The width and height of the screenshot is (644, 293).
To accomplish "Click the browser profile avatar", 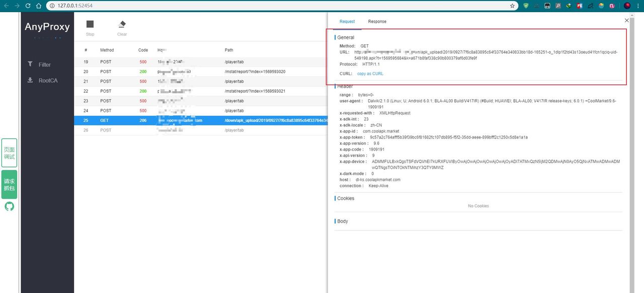I will 627,6.
